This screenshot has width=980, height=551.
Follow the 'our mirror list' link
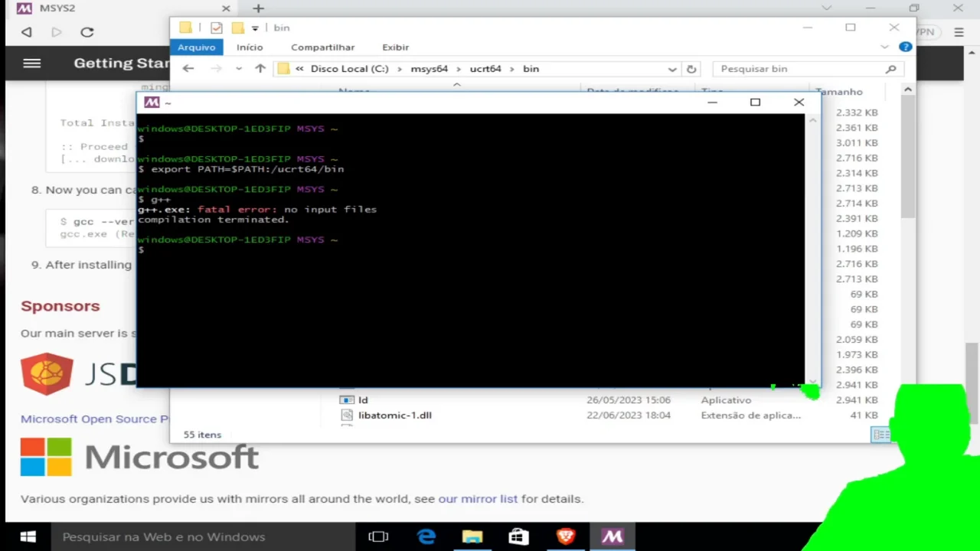click(x=478, y=499)
